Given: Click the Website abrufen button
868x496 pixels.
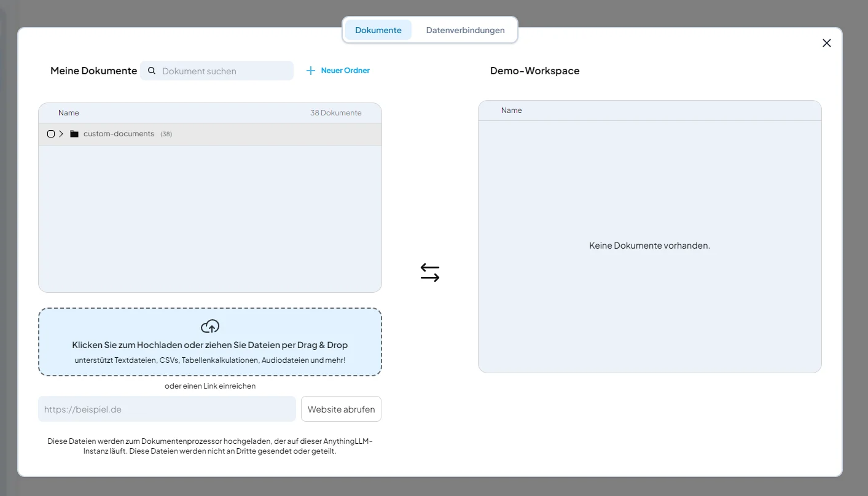Looking at the screenshot, I should [341, 409].
